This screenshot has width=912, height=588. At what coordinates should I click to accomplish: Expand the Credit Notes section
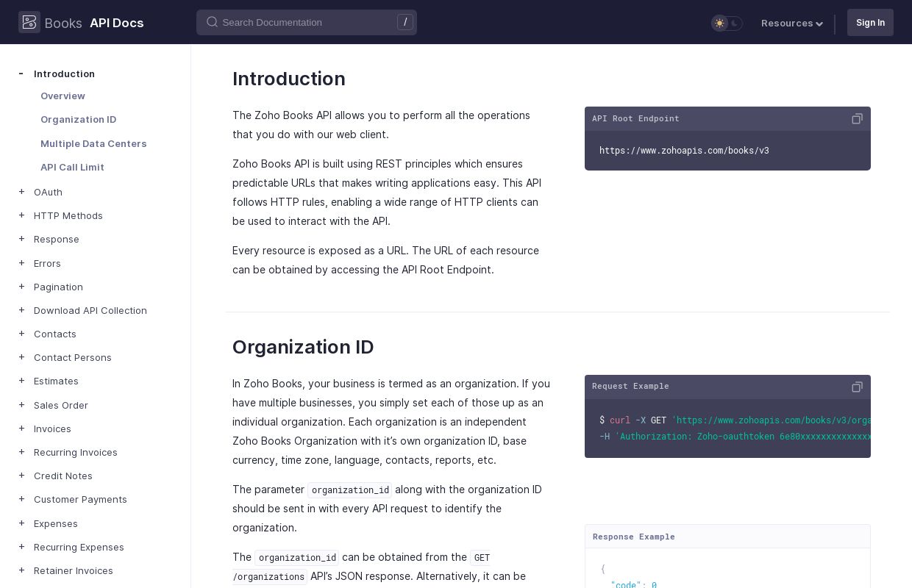21,476
